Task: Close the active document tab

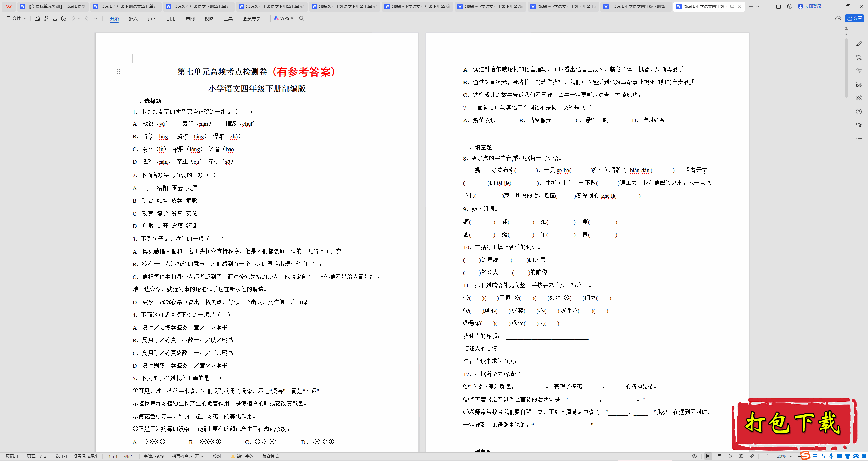Action: [739, 6]
